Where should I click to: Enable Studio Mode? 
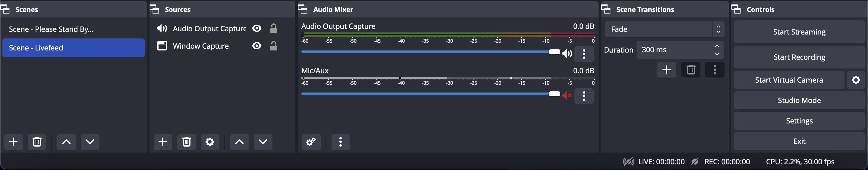coord(799,100)
